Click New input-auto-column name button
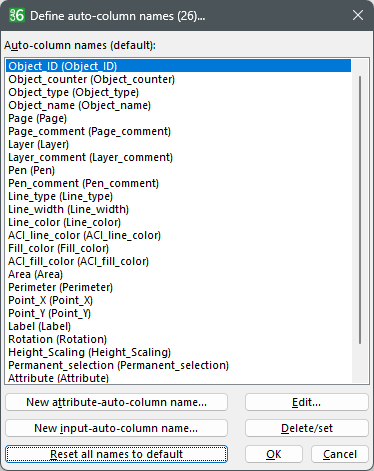The width and height of the screenshot is (374, 471). coord(116,428)
